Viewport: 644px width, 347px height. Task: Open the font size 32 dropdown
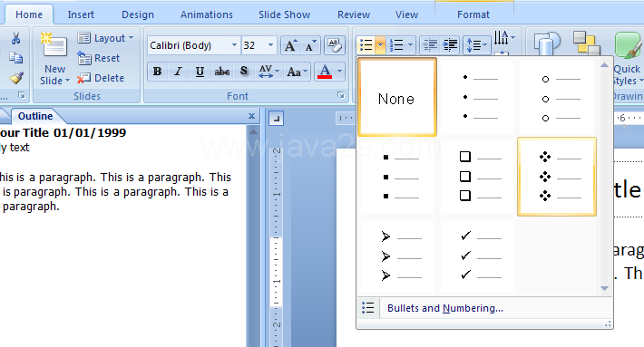pos(270,45)
